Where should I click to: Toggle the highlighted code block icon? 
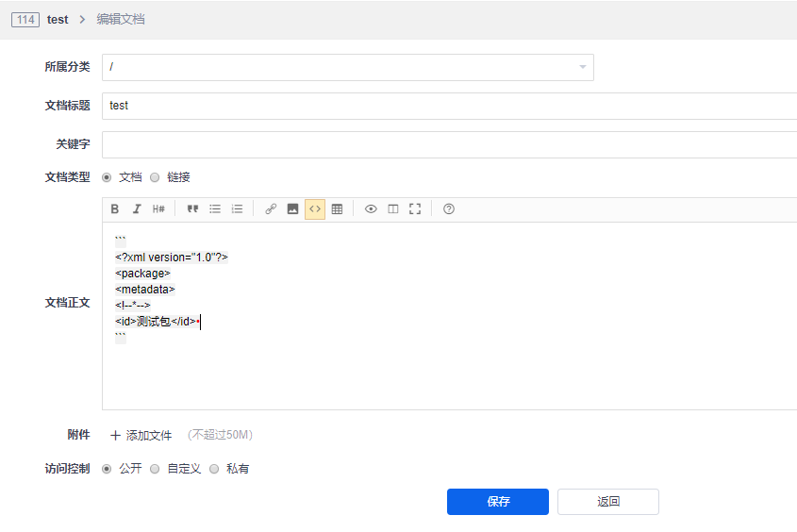[x=315, y=208]
